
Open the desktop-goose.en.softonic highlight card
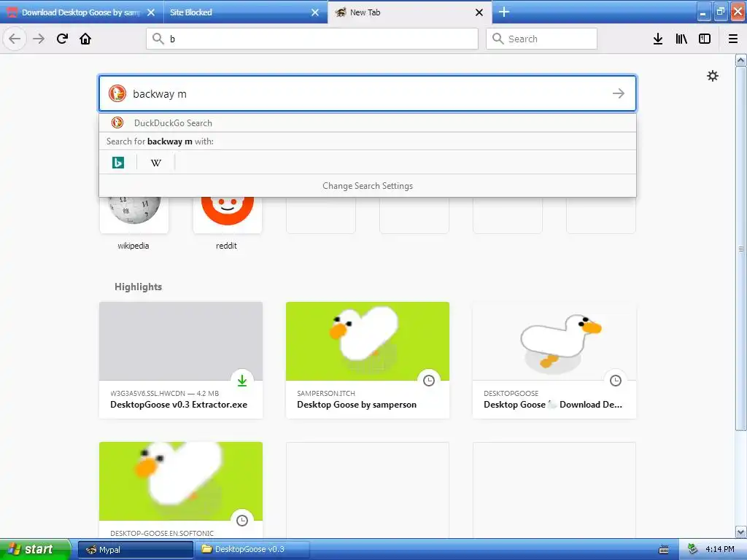(x=181, y=489)
